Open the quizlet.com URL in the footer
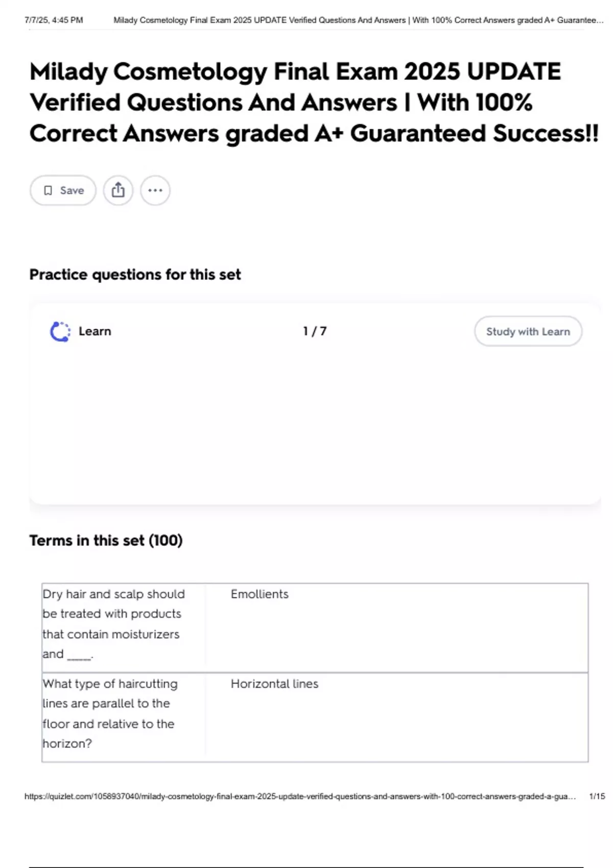This screenshot has height=868, width=613. (300, 797)
